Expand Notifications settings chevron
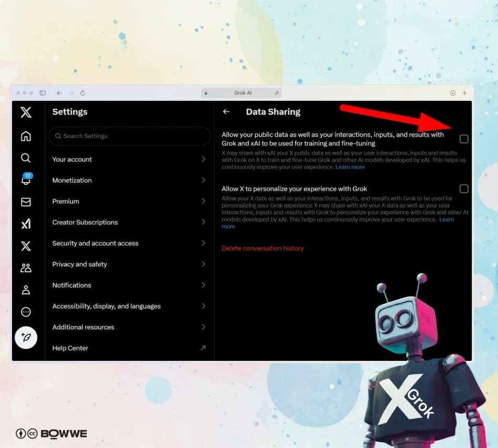This screenshot has height=448, width=498. [204, 285]
